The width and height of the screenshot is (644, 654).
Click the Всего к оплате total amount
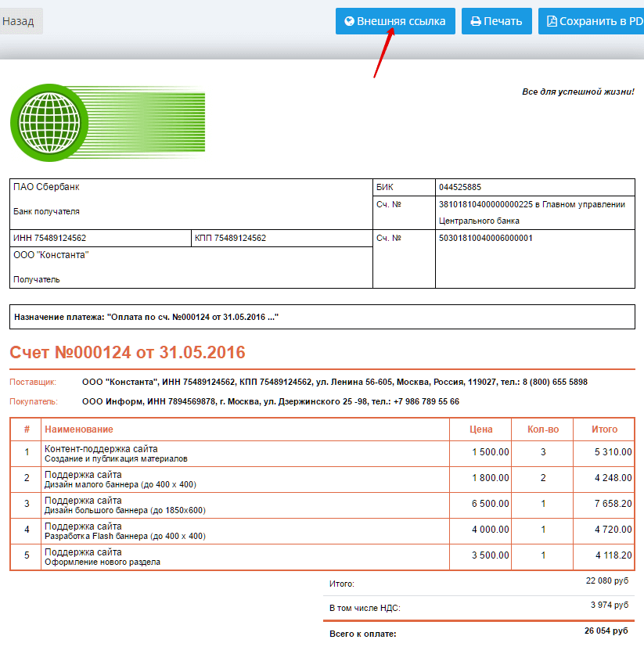[x=606, y=631]
